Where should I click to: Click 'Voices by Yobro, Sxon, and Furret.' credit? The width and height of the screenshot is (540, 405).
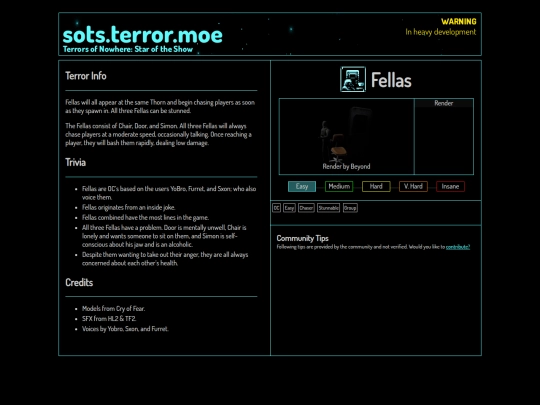125,329
